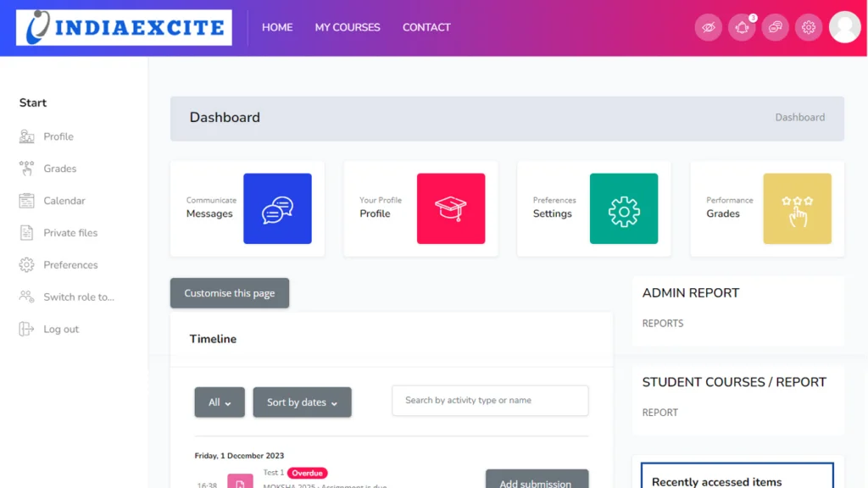Open the red Profile graduation cap tile
The image size is (868, 488).
click(x=450, y=208)
